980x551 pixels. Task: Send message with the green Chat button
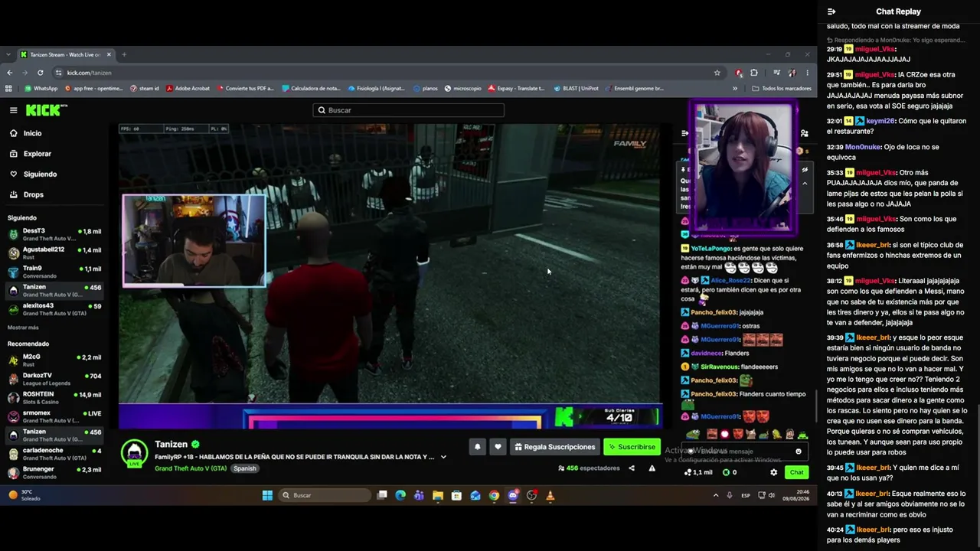(796, 472)
